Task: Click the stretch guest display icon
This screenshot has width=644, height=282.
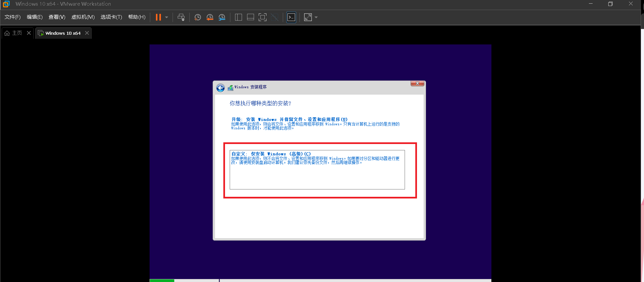Action: tap(308, 17)
